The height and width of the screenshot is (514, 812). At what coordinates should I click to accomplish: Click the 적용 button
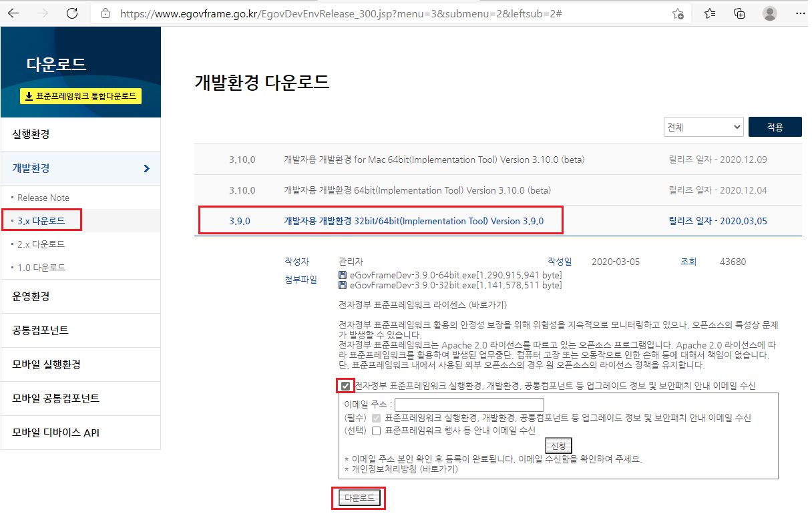775,127
